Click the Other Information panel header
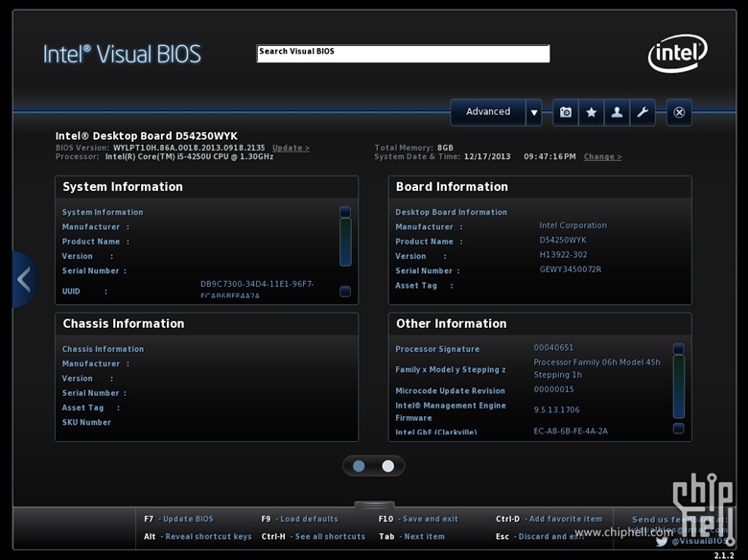Image resolution: width=748 pixels, height=560 pixels. 540,324
